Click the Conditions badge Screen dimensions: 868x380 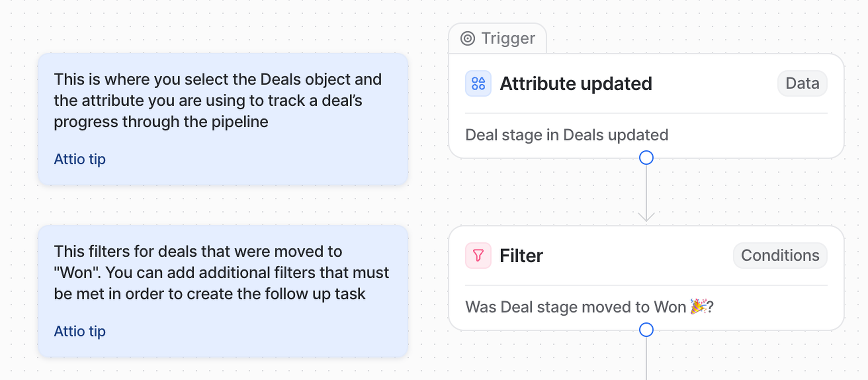pyautogui.click(x=780, y=256)
